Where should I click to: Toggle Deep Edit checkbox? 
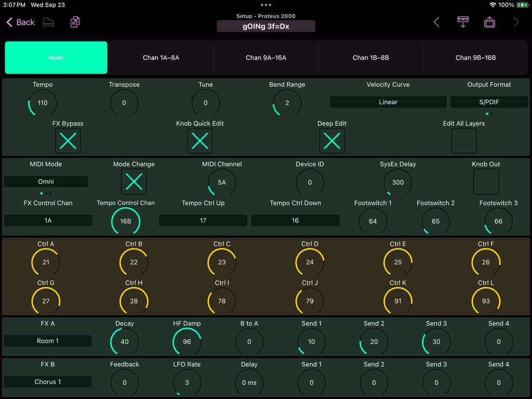coord(332,141)
